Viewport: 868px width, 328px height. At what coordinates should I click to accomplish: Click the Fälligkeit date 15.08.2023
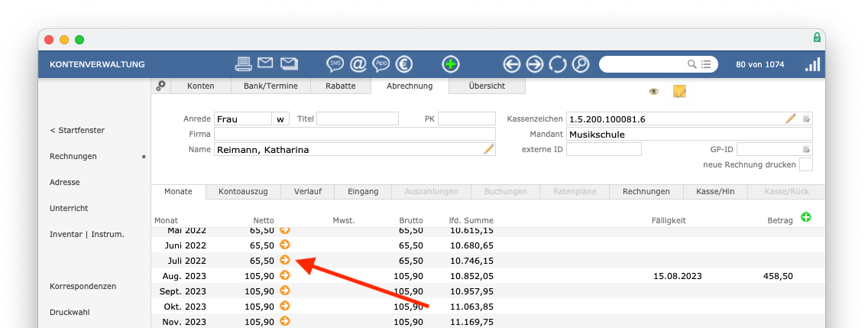point(679,275)
